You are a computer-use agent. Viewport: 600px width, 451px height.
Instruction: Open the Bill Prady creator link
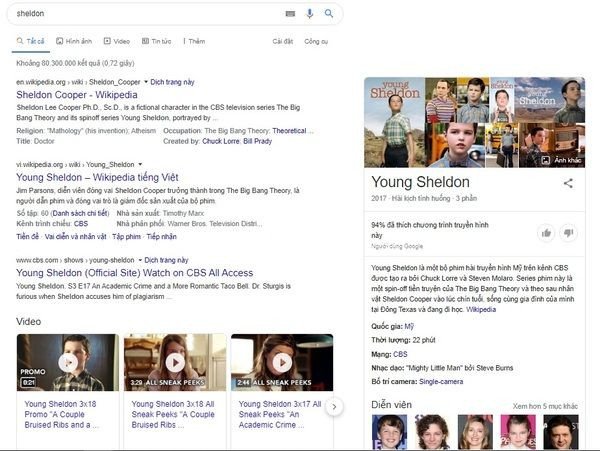pos(258,141)
